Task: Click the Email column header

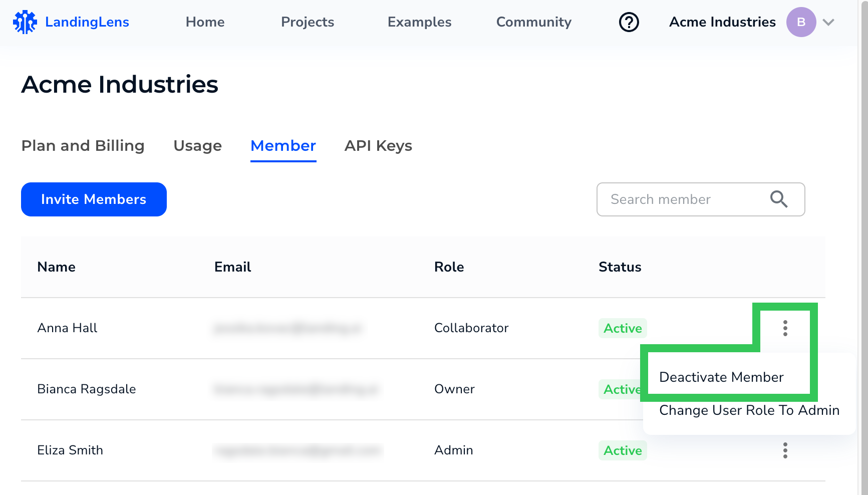Action: tap(233, 267)
